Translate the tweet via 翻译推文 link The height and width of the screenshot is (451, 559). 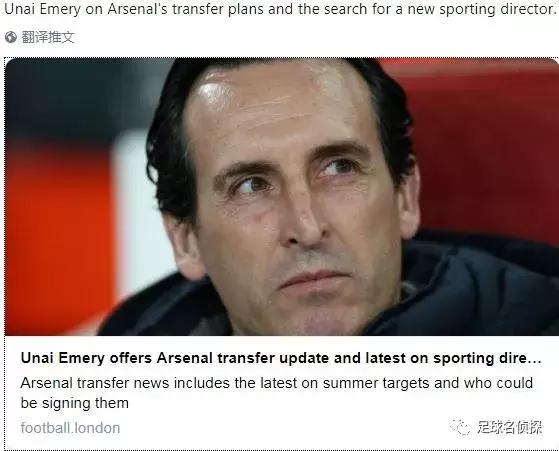pyautogui.click(x=48, y=37)
